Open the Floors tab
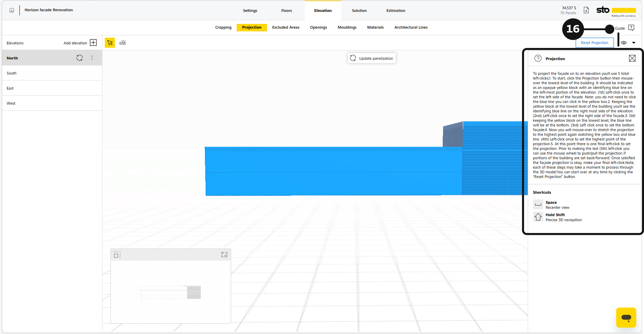Viewport: 644px width, 334px height. 286,10
